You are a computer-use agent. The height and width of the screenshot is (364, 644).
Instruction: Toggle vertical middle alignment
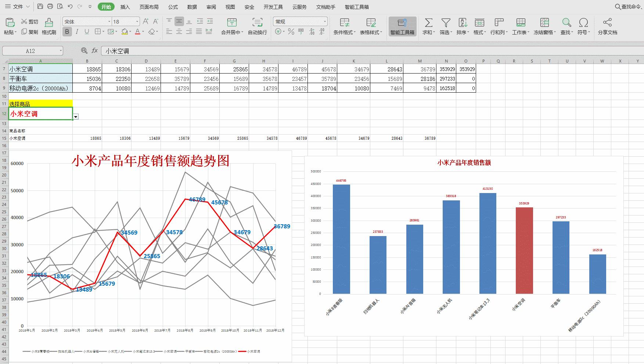pos(179,21)
